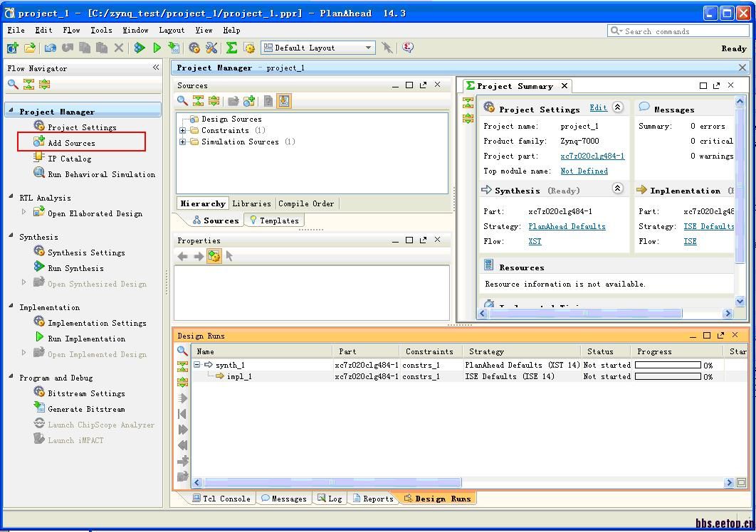Click the Sigma icon in main toolbar

(x=231, y=48)
